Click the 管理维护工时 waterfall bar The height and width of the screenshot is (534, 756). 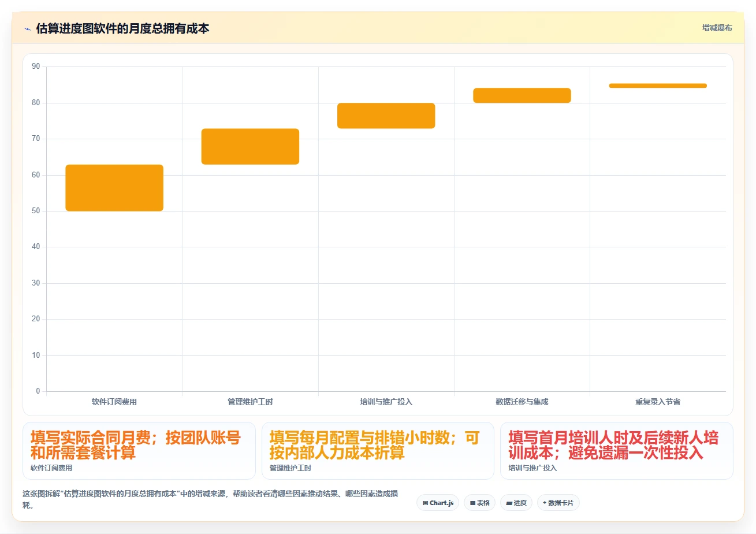250,147
